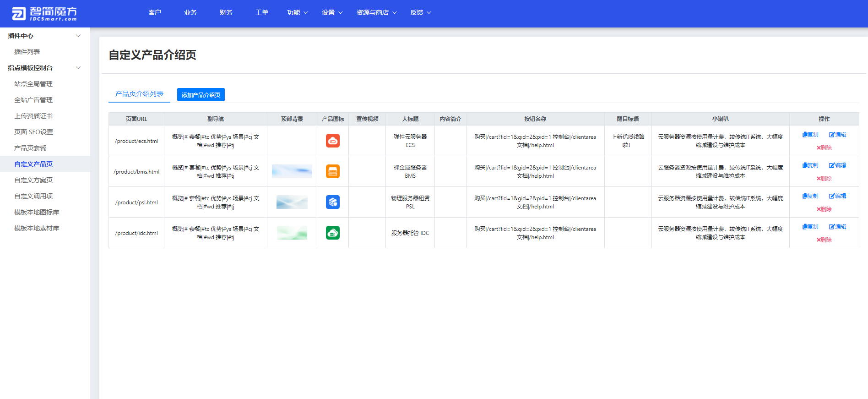Open the 工单 top menu

coord(262,12)
